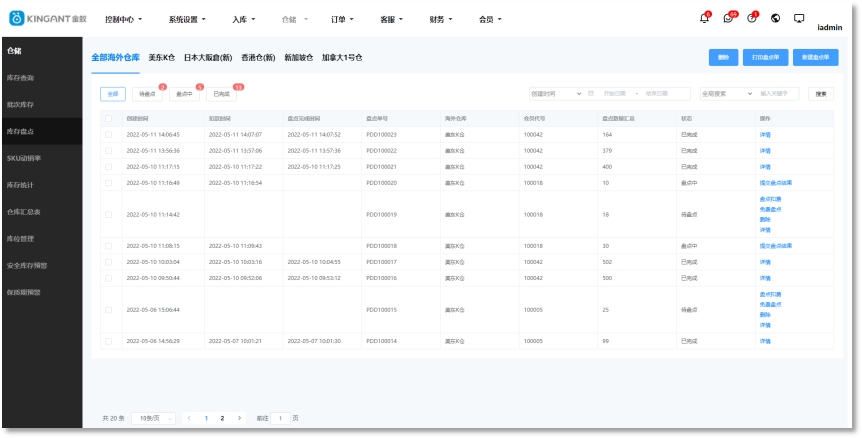Go to next page arrow in pagination

tap(239, 417)
